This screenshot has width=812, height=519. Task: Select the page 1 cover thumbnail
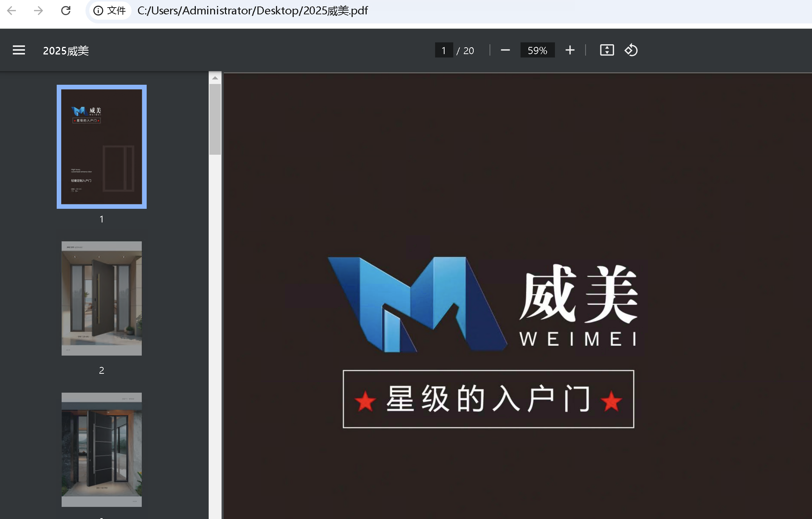click(x=102, y=147)
